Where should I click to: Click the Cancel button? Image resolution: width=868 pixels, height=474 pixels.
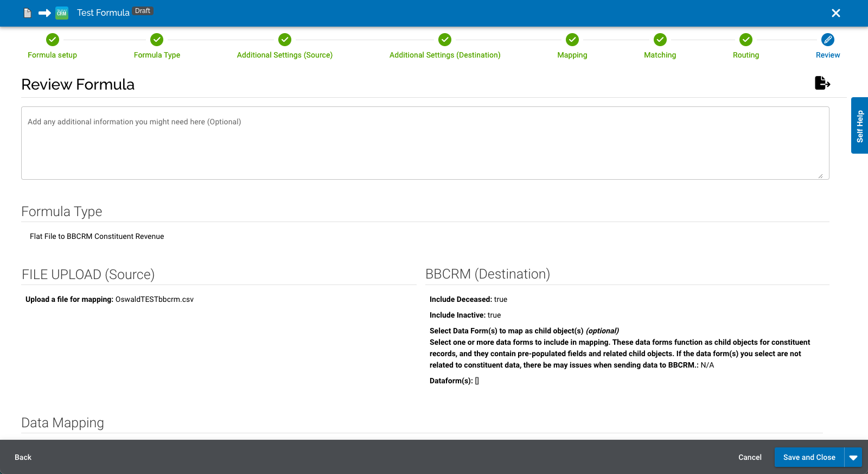click(750, 457)
